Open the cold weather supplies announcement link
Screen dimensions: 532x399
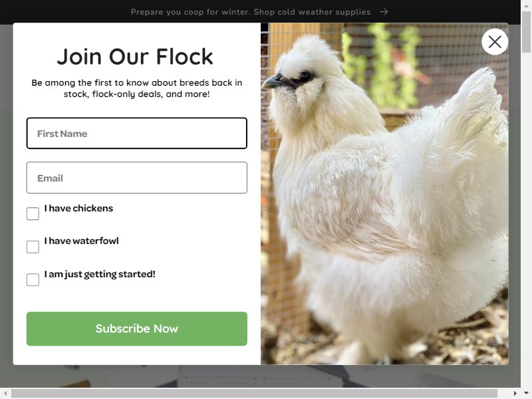click(x=251, y=12)
